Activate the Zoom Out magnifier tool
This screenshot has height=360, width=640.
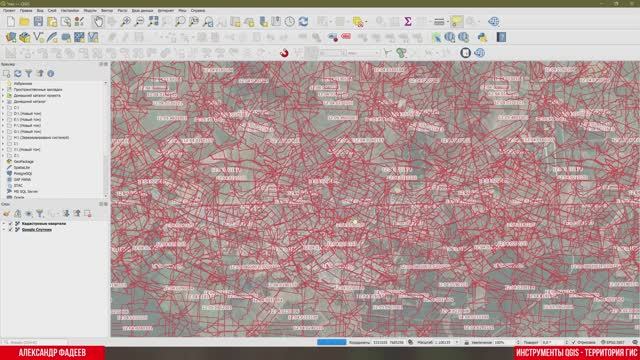[139, 22]
